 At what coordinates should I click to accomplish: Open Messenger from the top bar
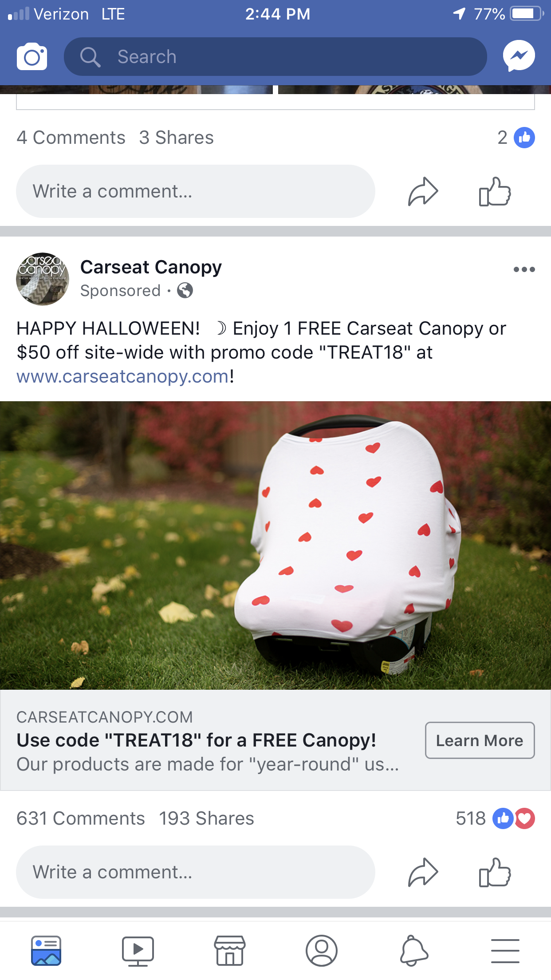click(519, 56)
